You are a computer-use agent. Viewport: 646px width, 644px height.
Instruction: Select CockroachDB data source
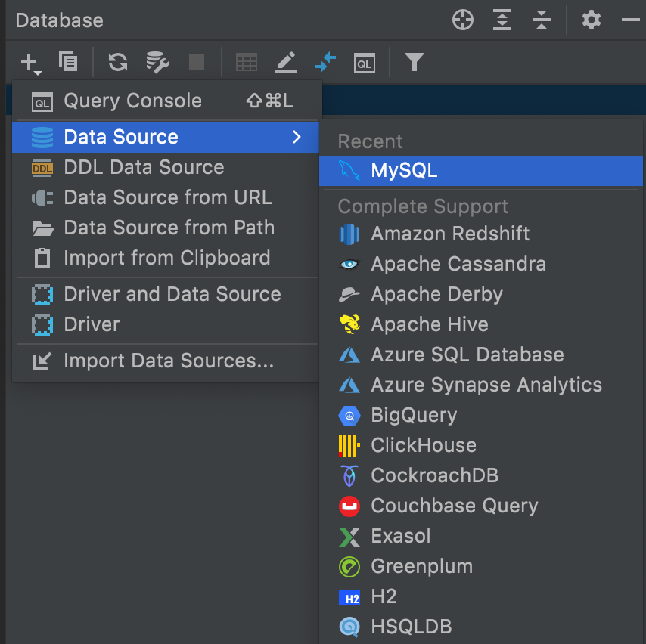[481, 475]
